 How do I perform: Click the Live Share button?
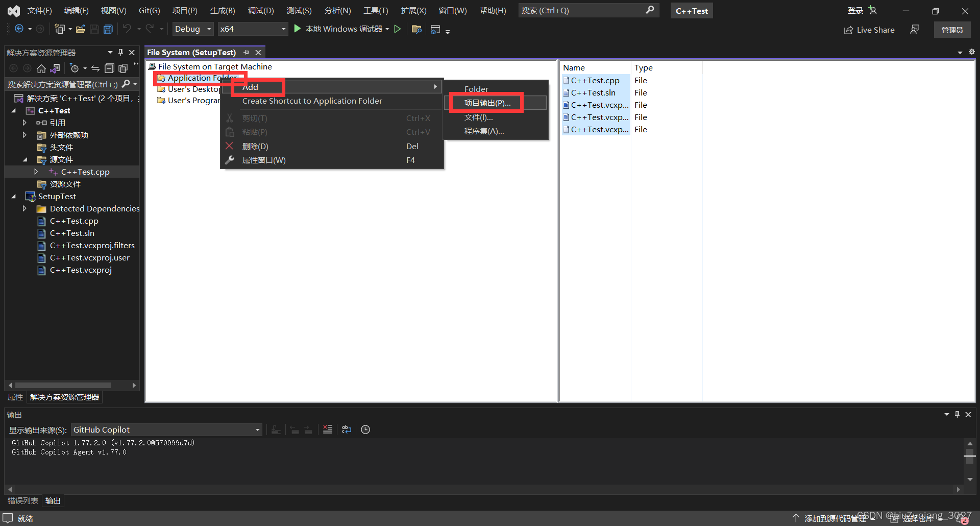click(869, 30)
